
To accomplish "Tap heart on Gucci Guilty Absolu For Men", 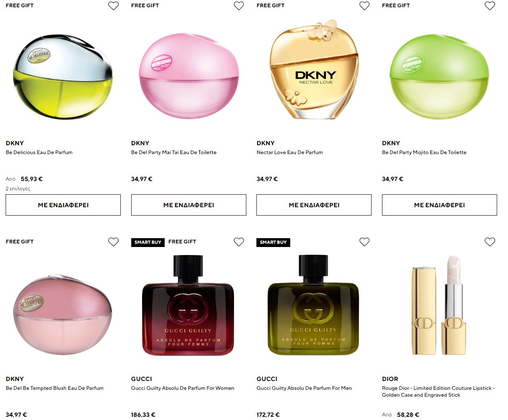I will 364,242.
